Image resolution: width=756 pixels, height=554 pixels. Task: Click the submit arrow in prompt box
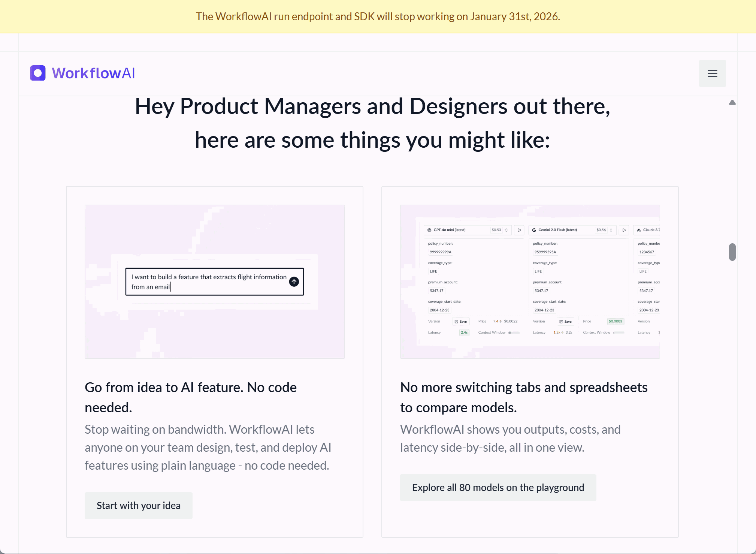pos(294,281)
